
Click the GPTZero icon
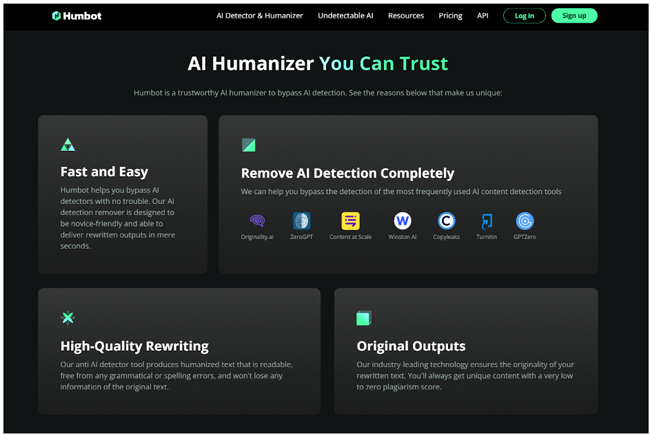[525, 220]
